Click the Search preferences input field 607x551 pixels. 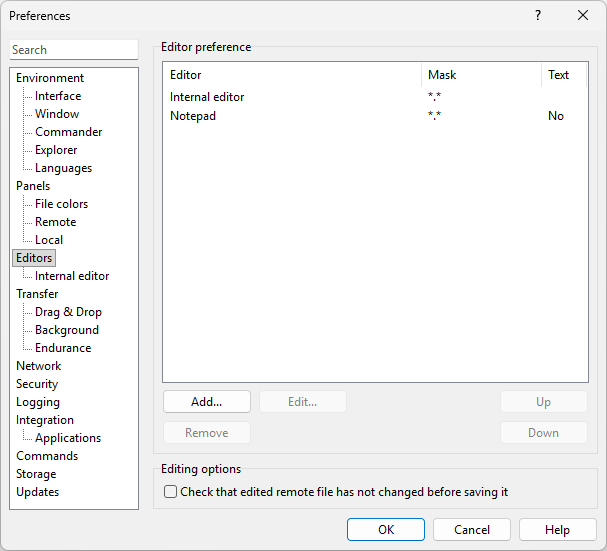coord(74,50)
